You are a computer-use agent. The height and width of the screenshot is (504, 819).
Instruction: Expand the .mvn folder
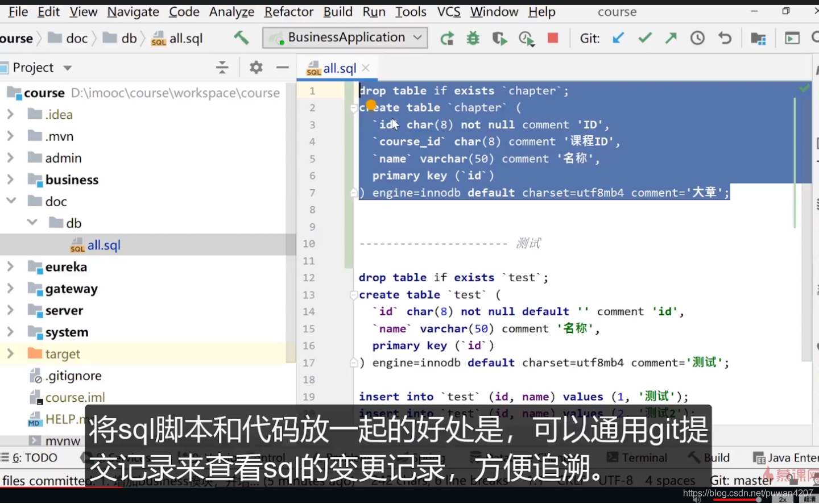(x=10, y=136)
